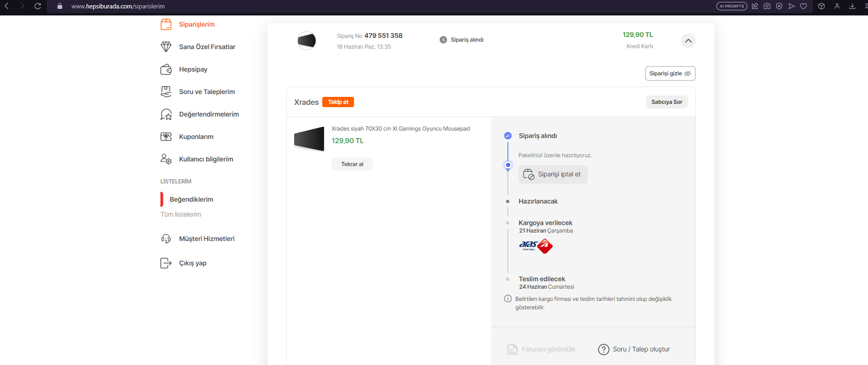This screenshot has height=365, width=868.
Task: Click the Sipariş alındı status with clock icon
Action: pos(462,40)
